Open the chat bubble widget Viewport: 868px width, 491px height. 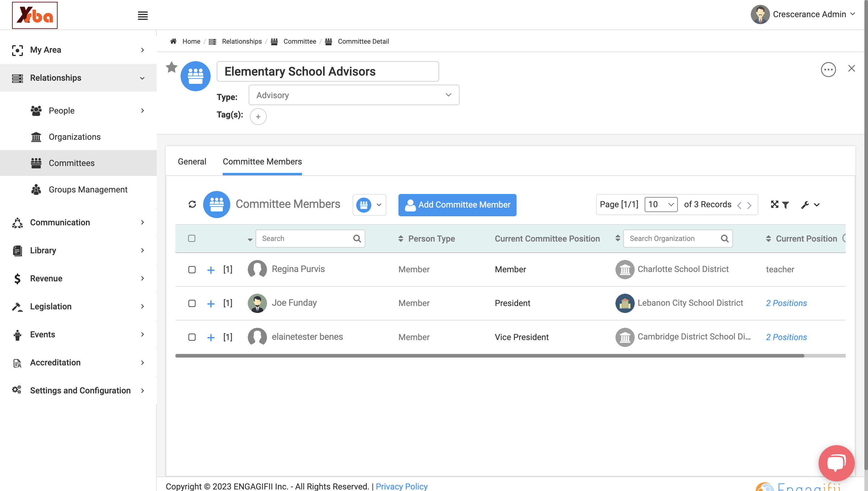836,463
